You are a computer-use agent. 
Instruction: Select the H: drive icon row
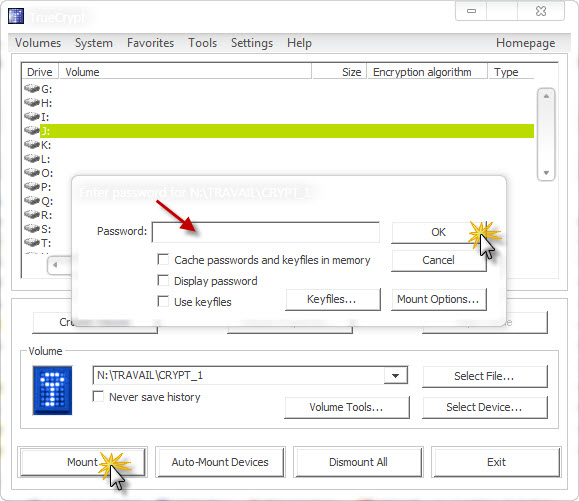click(x=32, y=102)
